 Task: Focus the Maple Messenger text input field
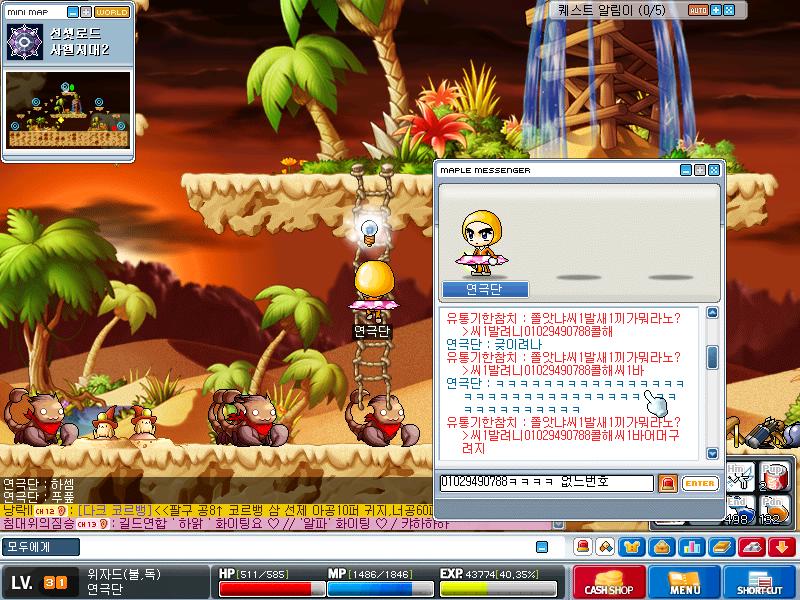pos(546,483)
